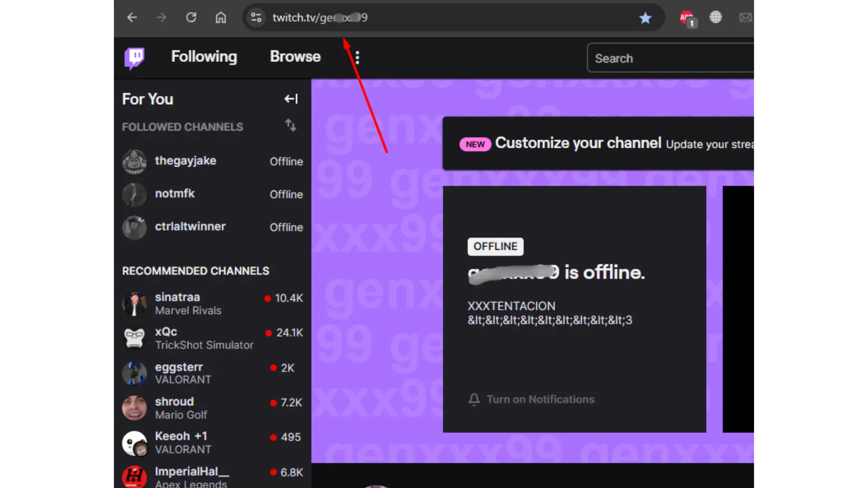The image size is (868, 488).
Task: Open Keeoh +1 VALORANT channel
Action: (212, 442)
